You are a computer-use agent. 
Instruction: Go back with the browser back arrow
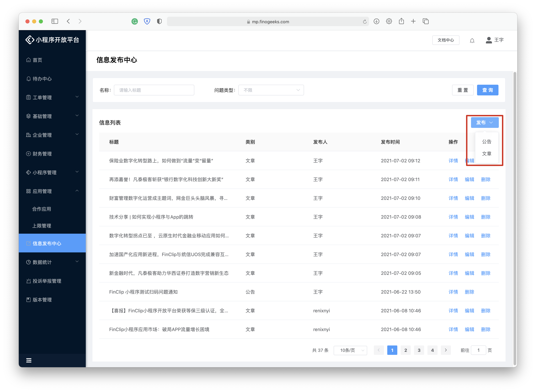(68, 21)
